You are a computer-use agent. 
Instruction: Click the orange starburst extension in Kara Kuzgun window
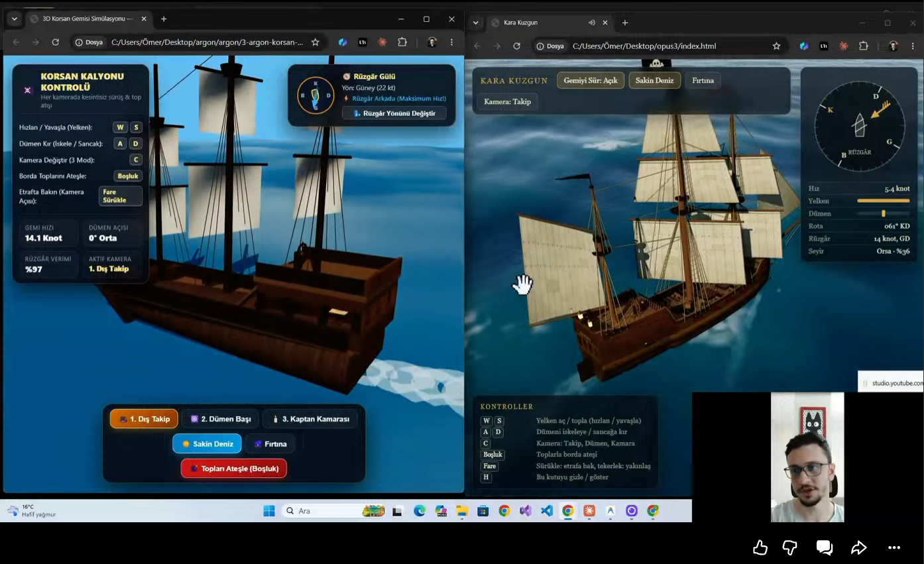(x=843, y=46)
